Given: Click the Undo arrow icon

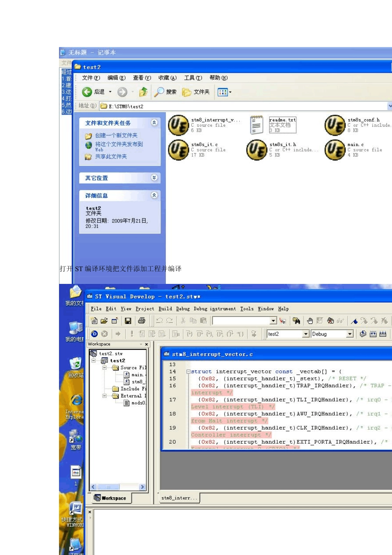Looking at the screenshot, I should pos(159,321).
